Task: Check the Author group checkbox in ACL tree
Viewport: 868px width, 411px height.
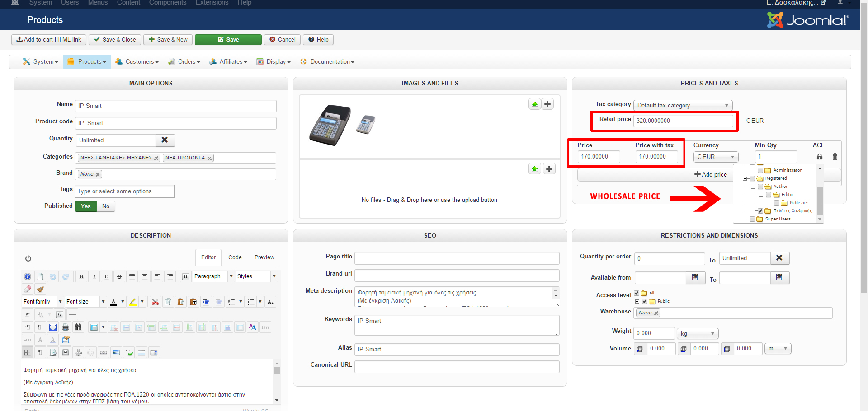Action: pos(760,187)
